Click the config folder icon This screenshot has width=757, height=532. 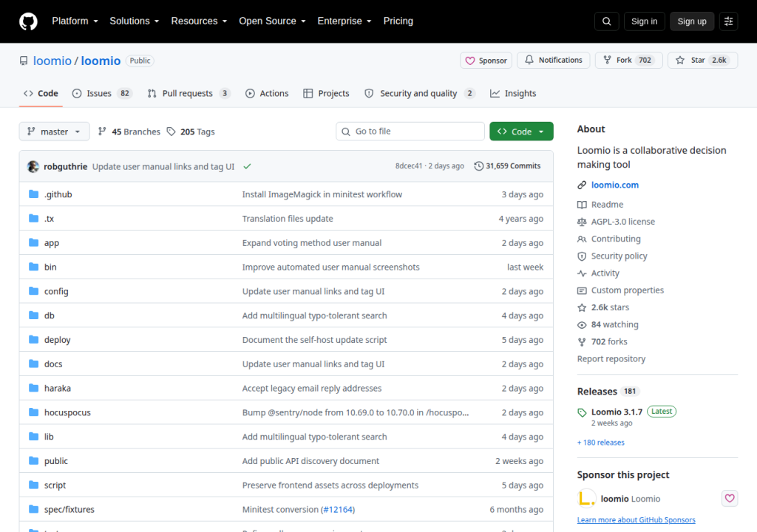pyautogui.click(x=33, y=290)
